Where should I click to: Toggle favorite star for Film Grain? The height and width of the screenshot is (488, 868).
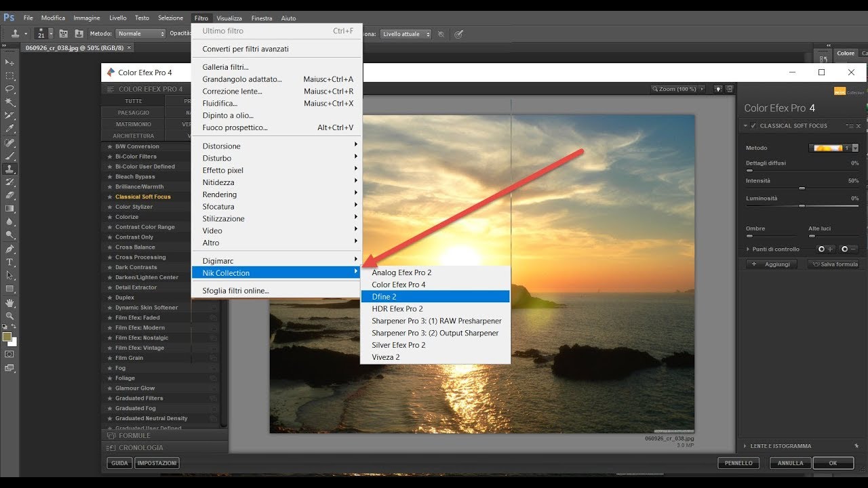(x=110, y=358)
